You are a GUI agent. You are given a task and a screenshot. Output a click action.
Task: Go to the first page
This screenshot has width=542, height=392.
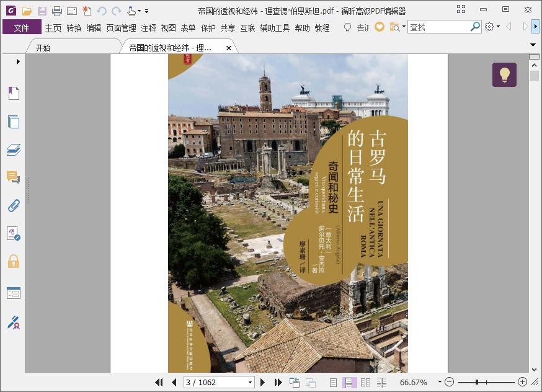tap(159, 382)
